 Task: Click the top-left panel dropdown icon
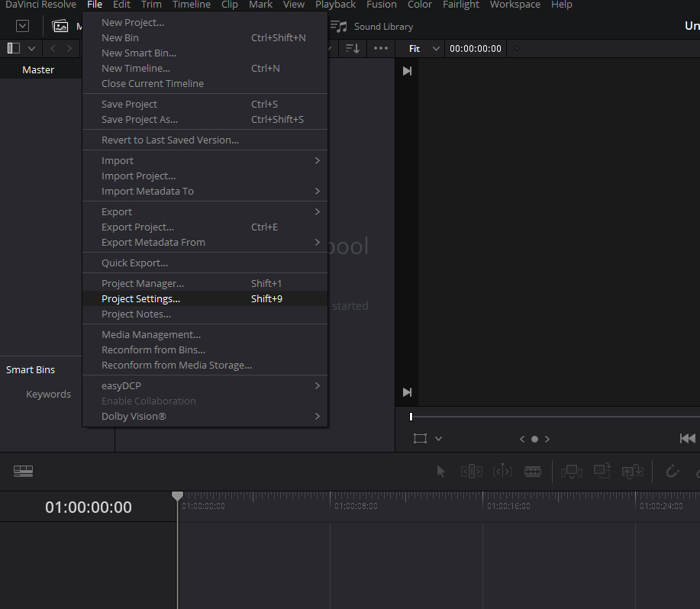(22, 26)
